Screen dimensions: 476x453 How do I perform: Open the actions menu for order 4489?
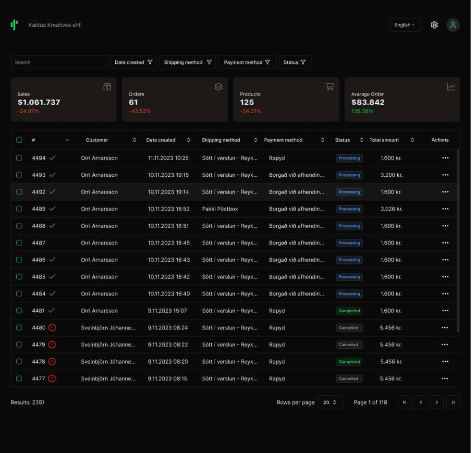(445, 209)
